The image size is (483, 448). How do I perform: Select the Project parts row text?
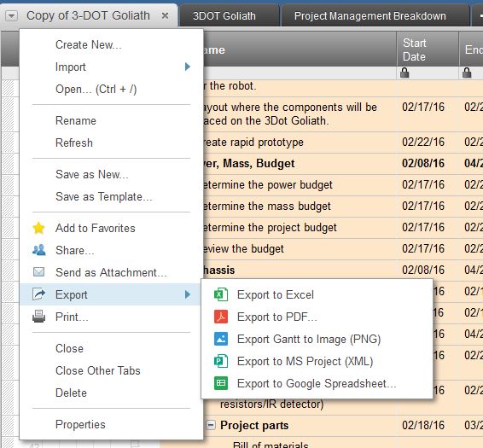click(254, 426)
